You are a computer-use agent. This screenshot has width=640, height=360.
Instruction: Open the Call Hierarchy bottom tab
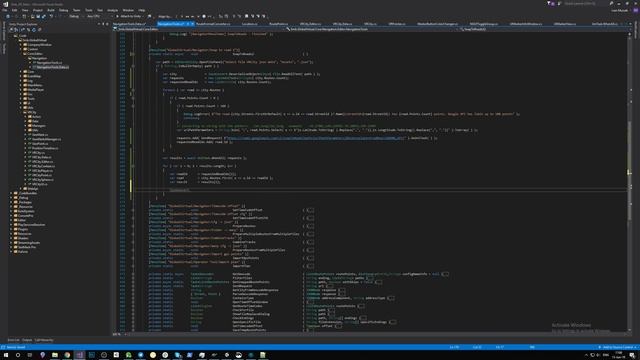pyautogui.click(x=44, y=340)
